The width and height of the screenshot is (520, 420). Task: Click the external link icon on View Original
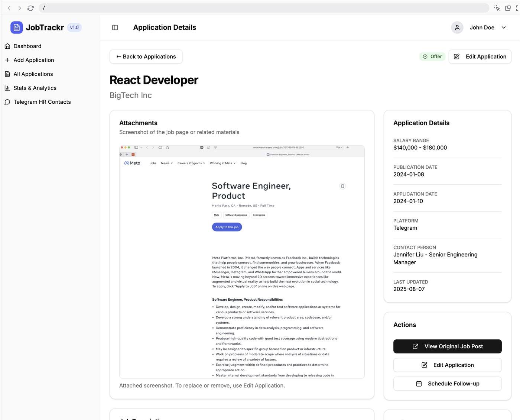(416, 346)
